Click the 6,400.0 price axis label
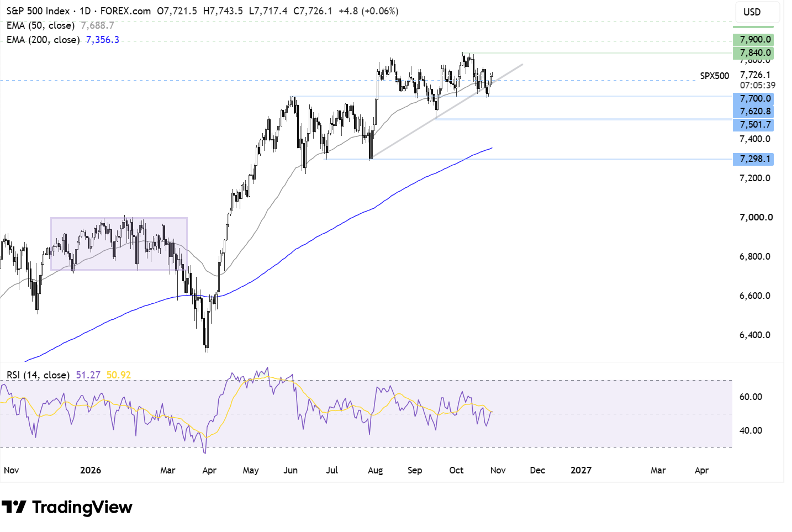The width and height of the screenshot is (792, 532). point(755,335)
